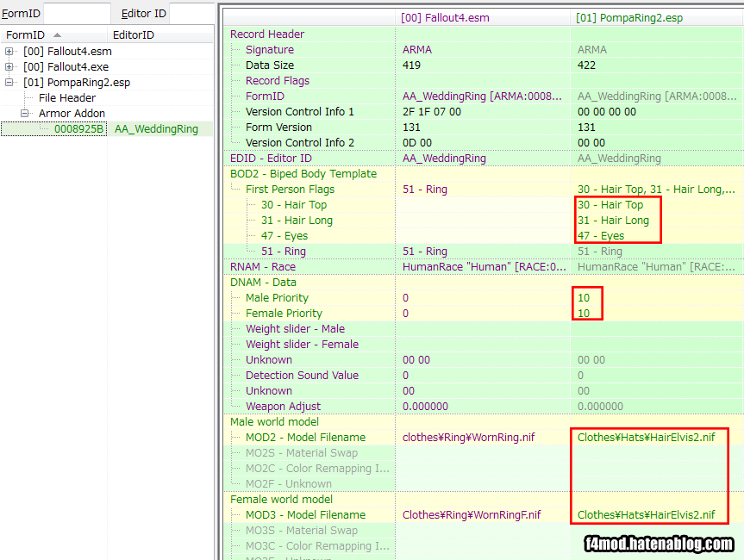Select BOD2 - Biped Body Template row

click(x=303, y=174)
